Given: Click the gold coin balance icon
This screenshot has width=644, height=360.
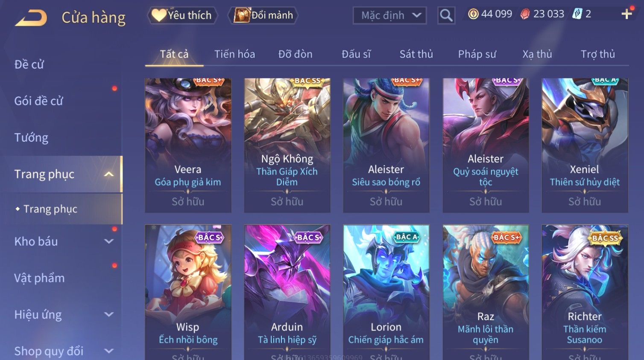Looking at the screenshot, I should (x=473, y=14).
